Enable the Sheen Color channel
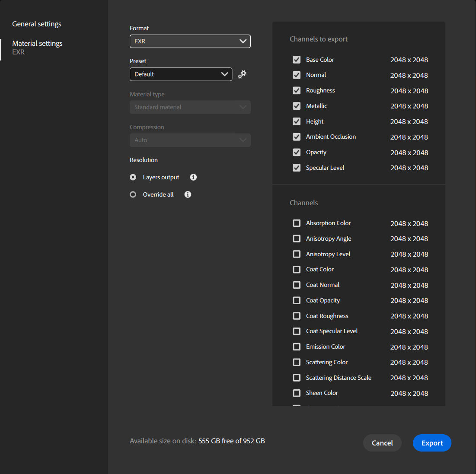Screen dimensions: 476x474 297,393
